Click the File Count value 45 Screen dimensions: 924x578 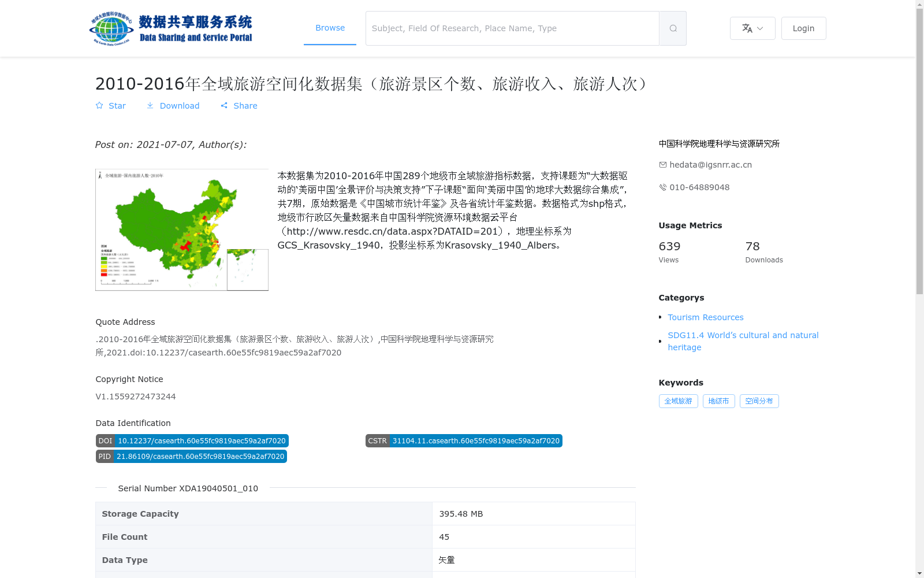coord(444,537)
